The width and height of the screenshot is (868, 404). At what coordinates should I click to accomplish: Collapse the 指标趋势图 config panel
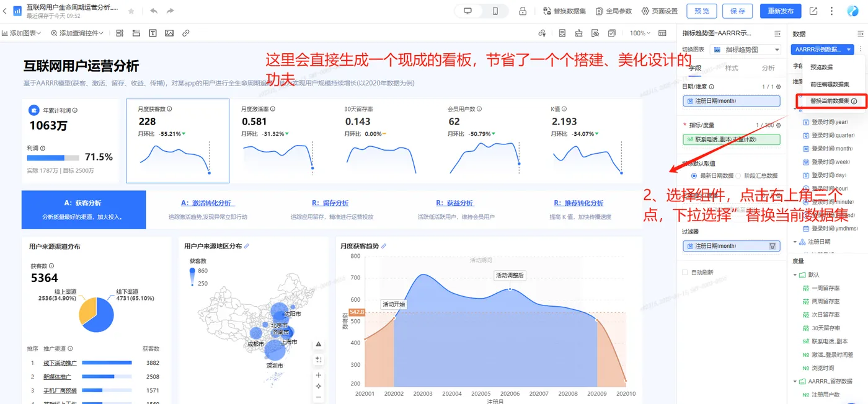pyautogui.click(x=777, y=33)
